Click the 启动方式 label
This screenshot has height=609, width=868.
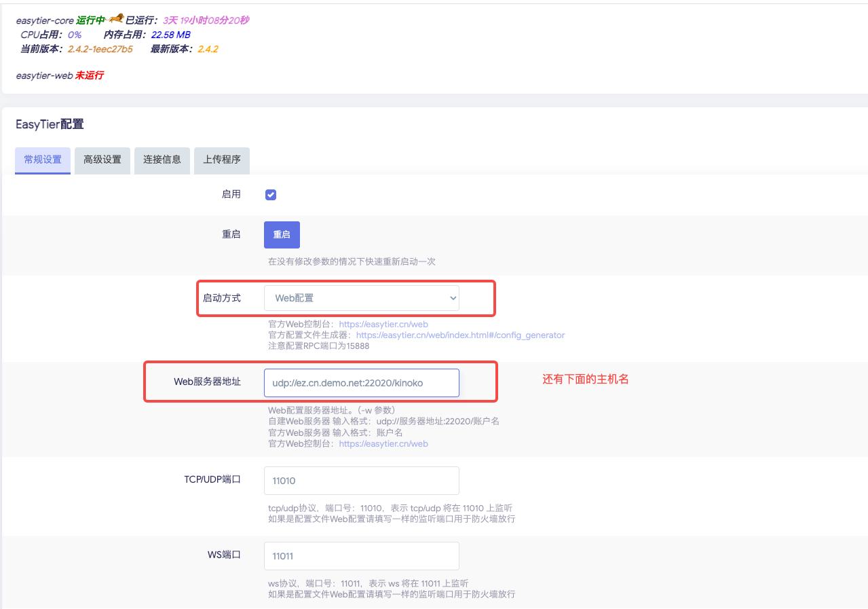click(x=222, y=297)
